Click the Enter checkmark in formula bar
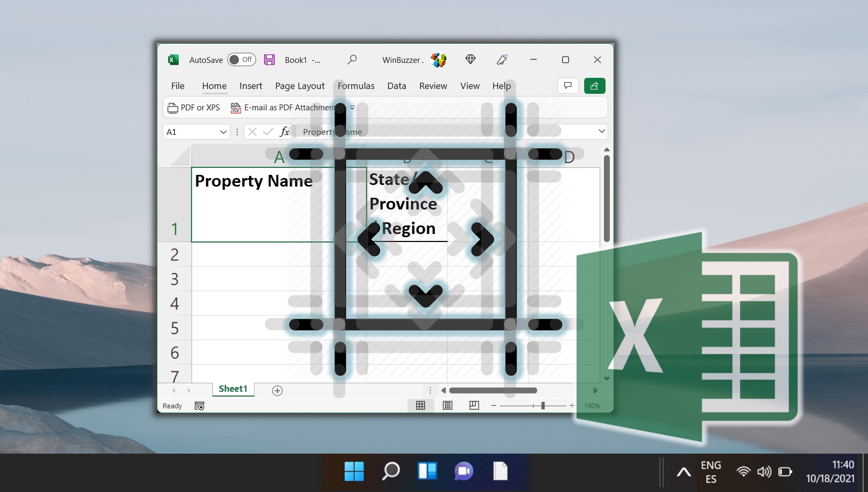This screenshot has height=492, width=868. coord(268,132)
